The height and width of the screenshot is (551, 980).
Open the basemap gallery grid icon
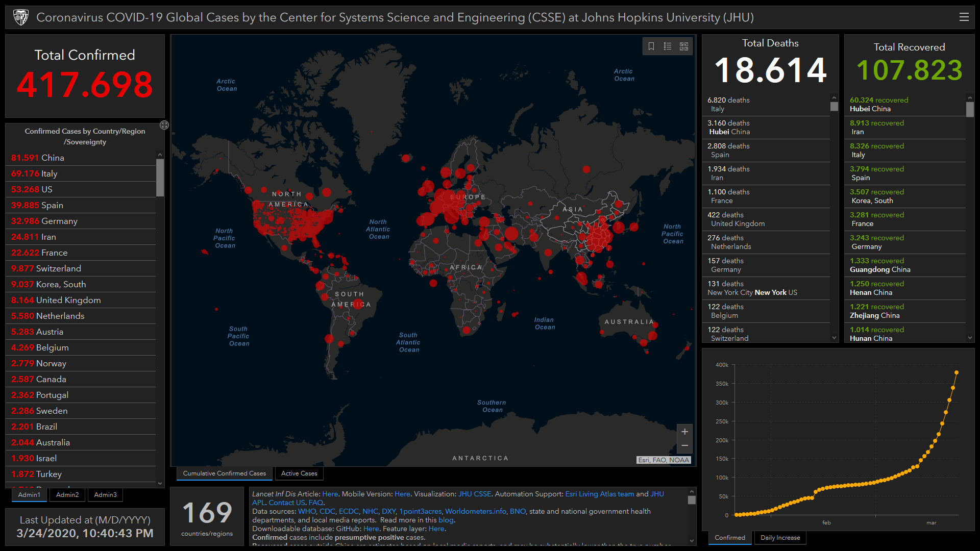coord(684,46)
